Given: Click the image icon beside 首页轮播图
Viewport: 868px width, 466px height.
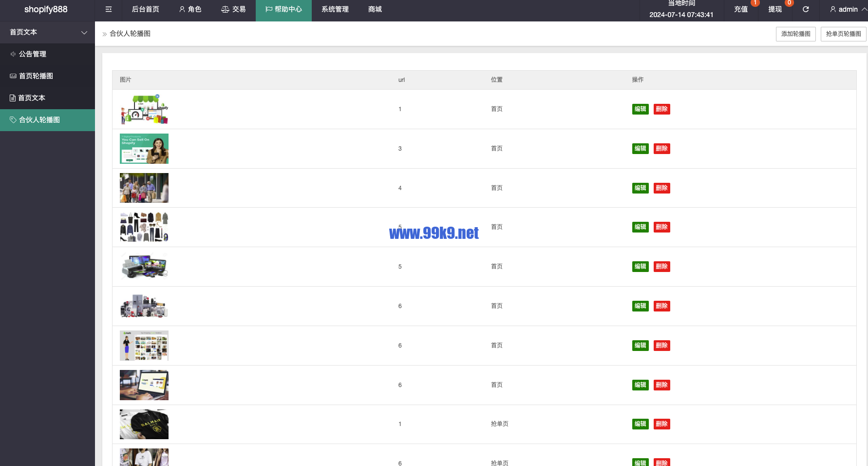Looking at the screenshot, I should [x=13, y=76].
